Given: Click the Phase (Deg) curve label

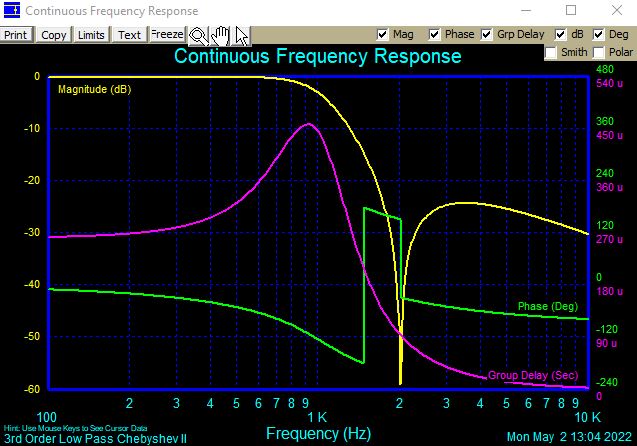Looking at the screenshot, I should click(548, 306).
